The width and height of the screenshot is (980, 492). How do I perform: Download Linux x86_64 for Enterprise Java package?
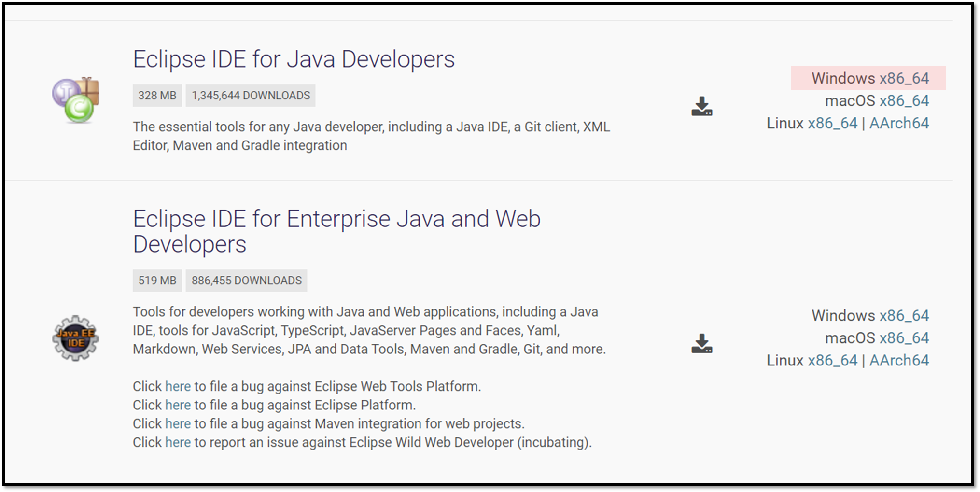click(832, 360)
